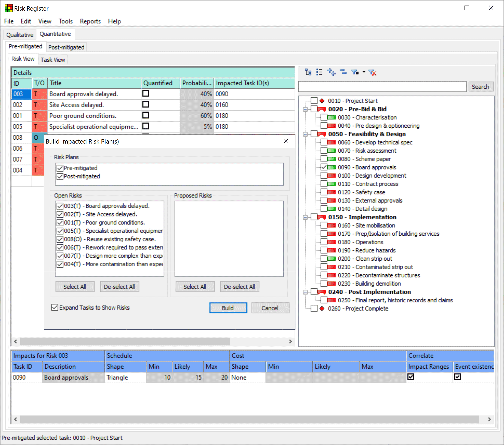This screenshot has height=445, width=504.
Task: Switch to tree hierarchy view icon
Action: [308, 72]
